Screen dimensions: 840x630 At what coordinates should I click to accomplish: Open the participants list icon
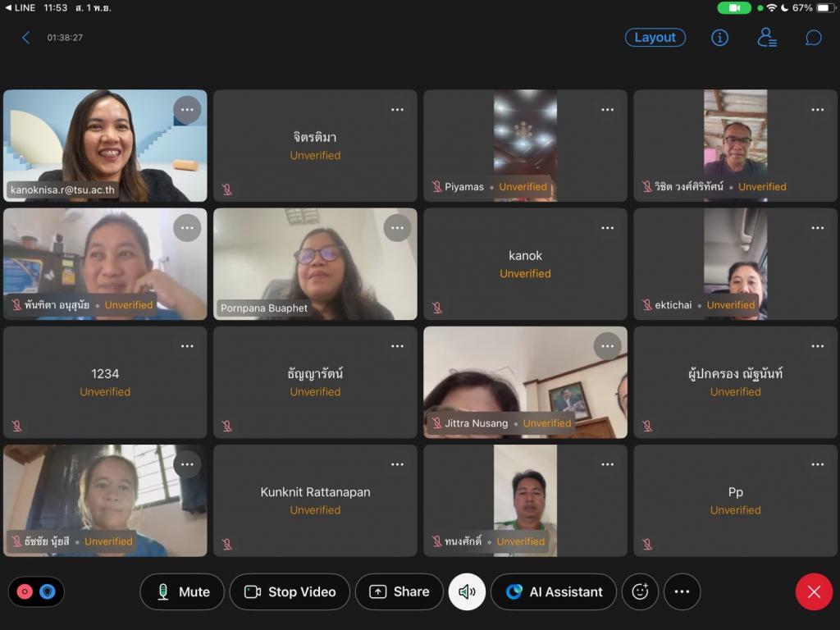coord(766,38)
